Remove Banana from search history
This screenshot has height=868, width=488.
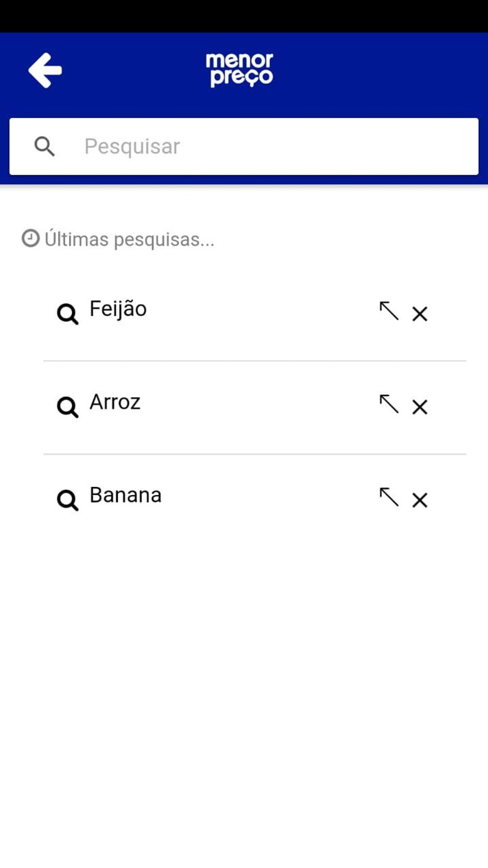(x=420, y=500)
